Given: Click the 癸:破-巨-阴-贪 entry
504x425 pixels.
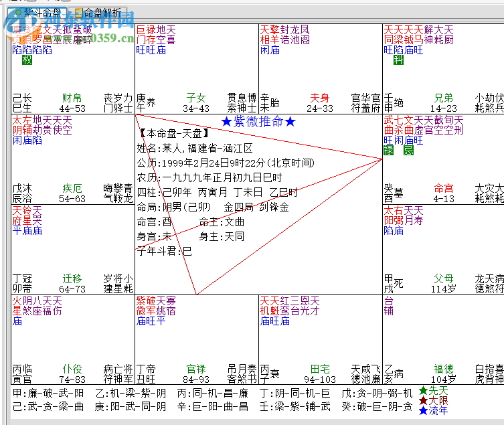Looking at the screenshot, I should pyautogui.click(x=377, y=407).
